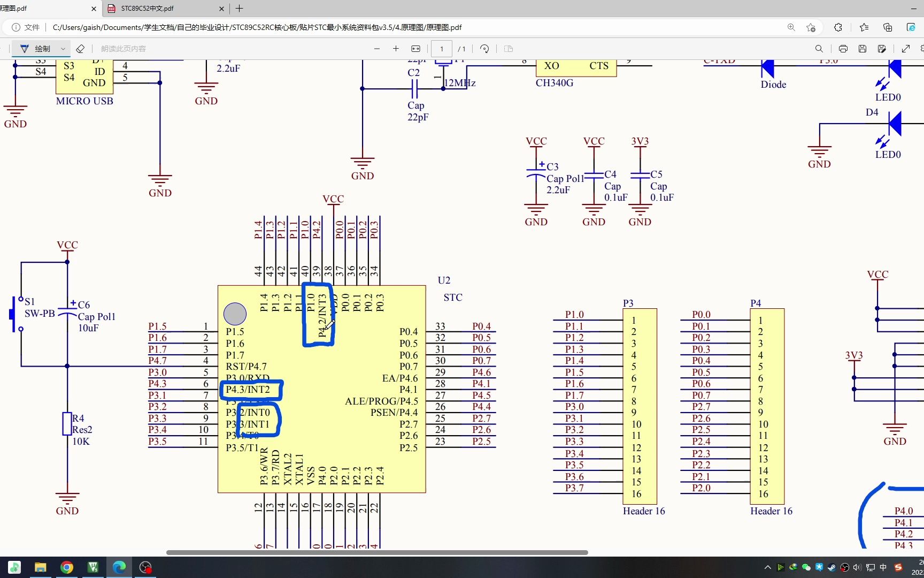Click the MICRO USB label
The width and height of the screenshot is (924, 578).
point(84,101)
